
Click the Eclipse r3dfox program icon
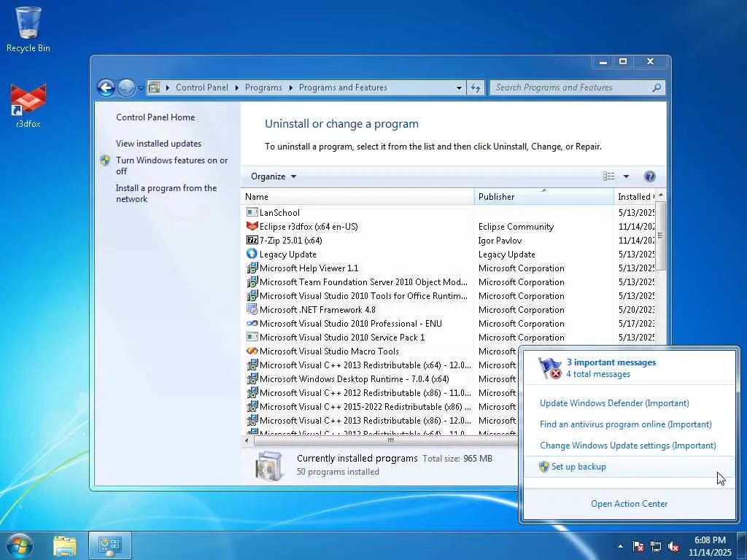252,226
